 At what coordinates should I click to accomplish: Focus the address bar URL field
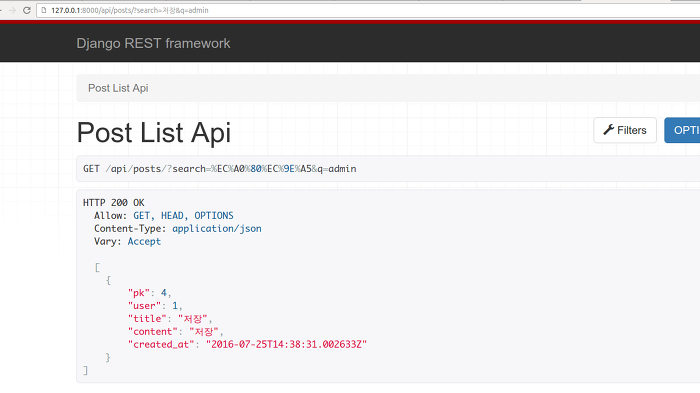click(368, 10)
